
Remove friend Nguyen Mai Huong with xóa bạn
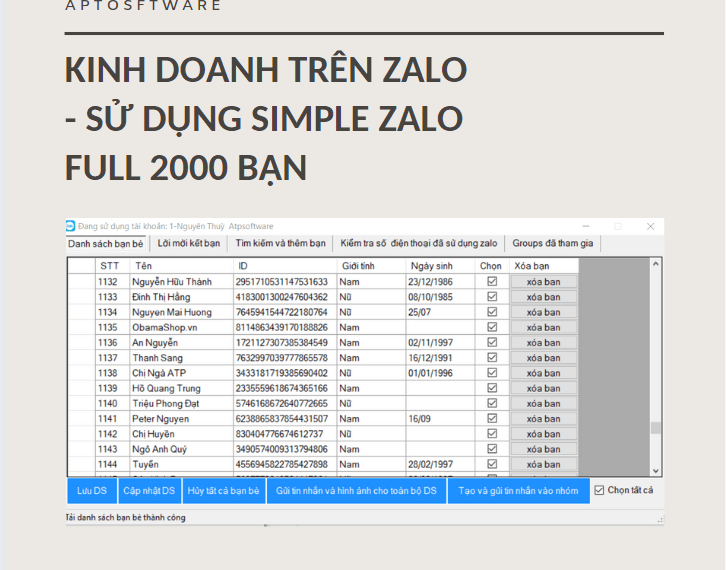pos(544,312)
